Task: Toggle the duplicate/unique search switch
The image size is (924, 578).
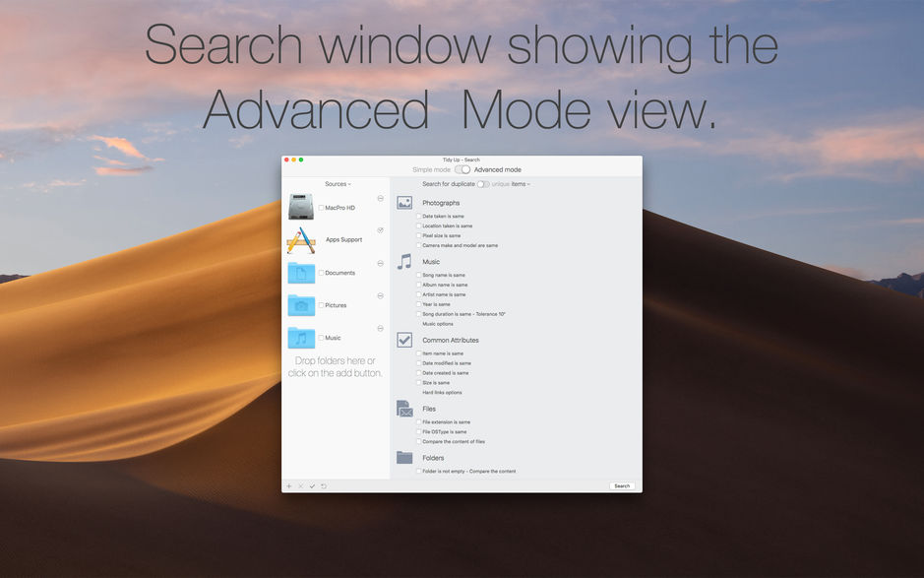Action: 483,184
